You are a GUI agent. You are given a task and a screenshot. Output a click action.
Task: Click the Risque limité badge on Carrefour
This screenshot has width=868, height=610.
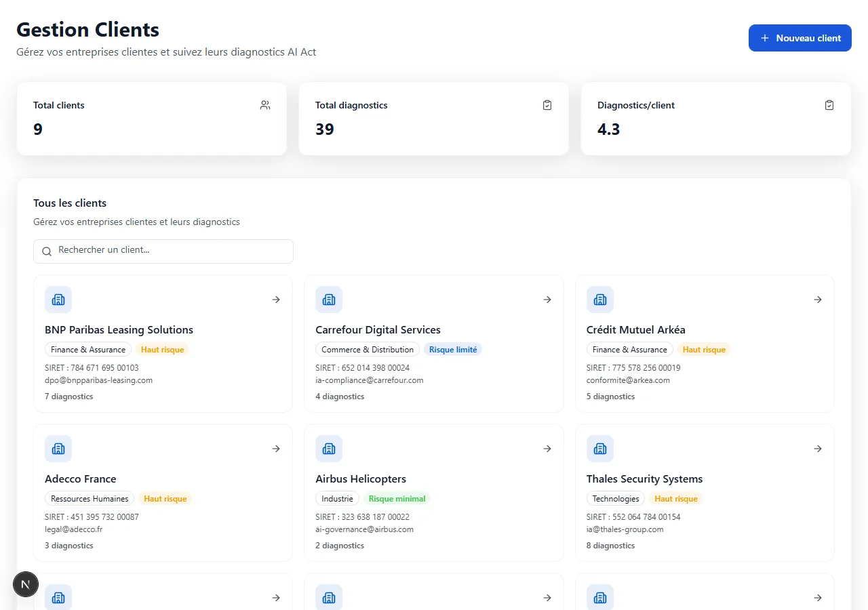click(x=453, y=350)
